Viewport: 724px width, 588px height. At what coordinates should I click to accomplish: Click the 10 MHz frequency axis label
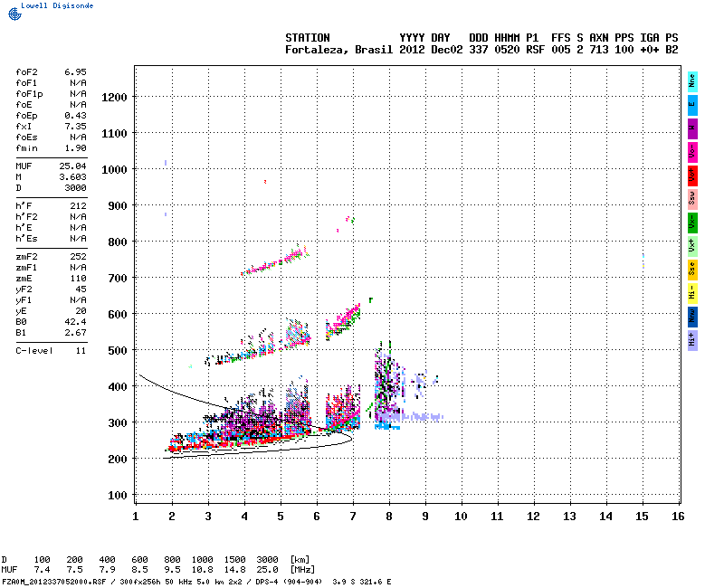coord(461,517)
